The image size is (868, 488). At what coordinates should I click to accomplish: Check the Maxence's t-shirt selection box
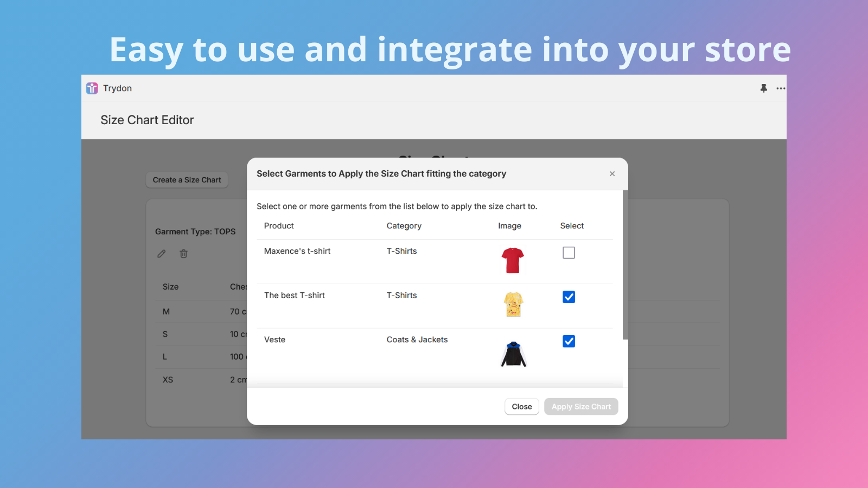[x=569, y=252]
